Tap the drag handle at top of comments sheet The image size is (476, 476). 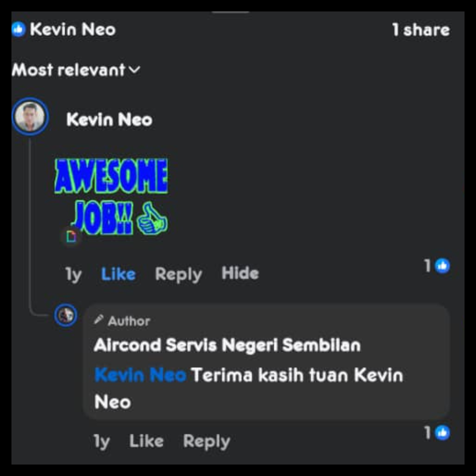231,12
